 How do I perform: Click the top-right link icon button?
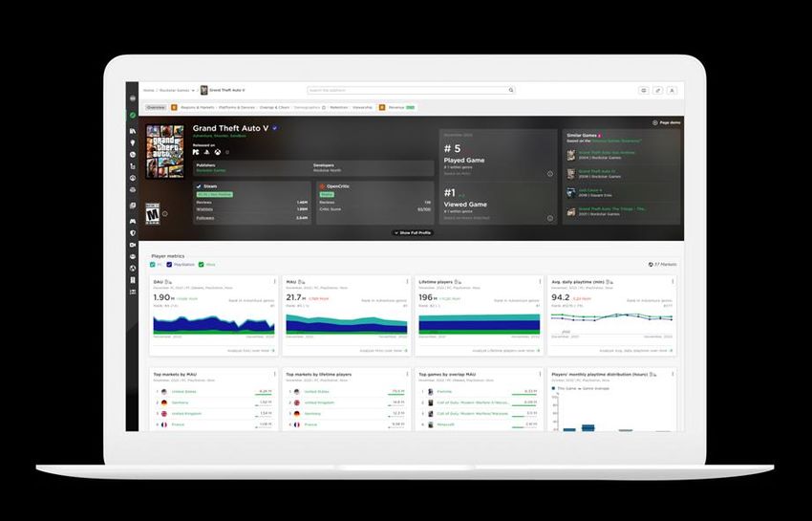click(x=657, y=90)
